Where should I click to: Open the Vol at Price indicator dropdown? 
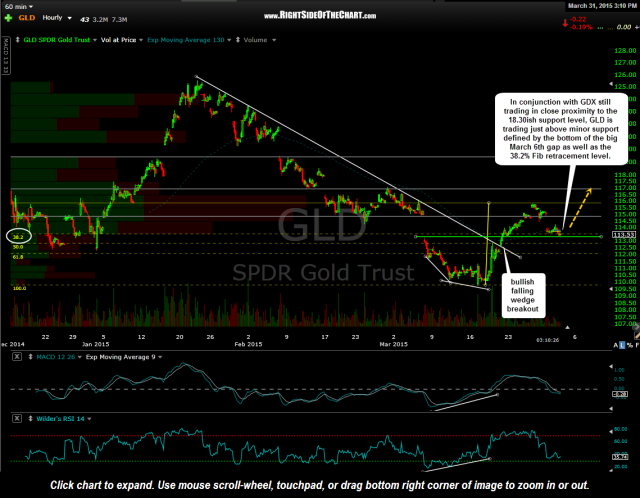tap(141, 40)
